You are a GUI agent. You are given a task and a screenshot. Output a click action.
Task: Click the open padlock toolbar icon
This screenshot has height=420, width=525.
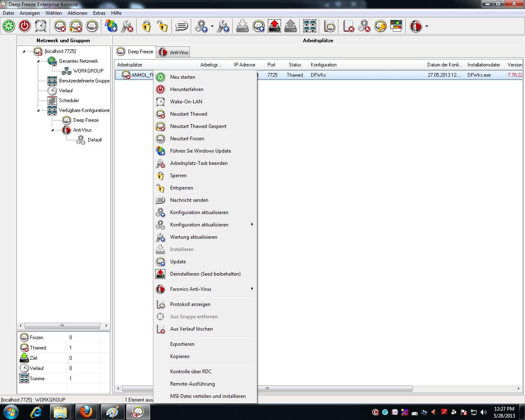click(x=162, y=26)
